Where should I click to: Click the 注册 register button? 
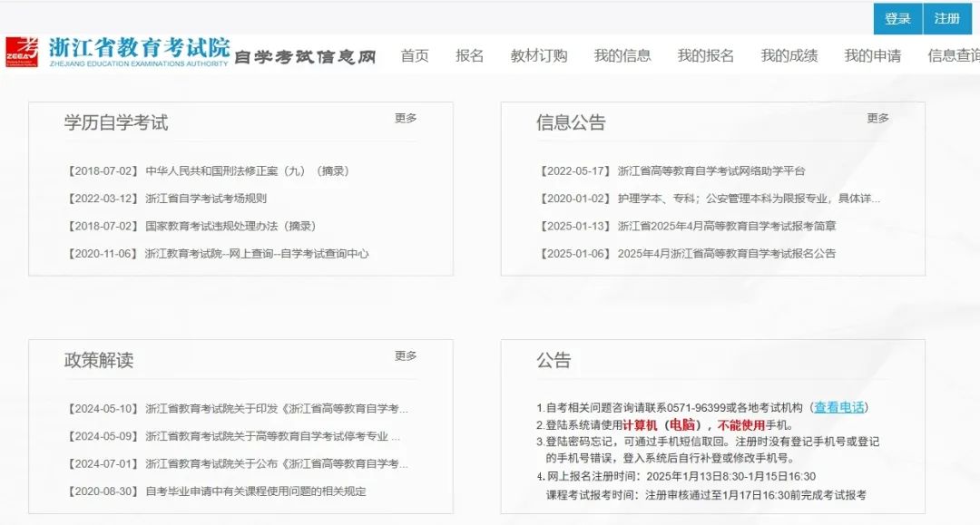[x=946, y=18]
